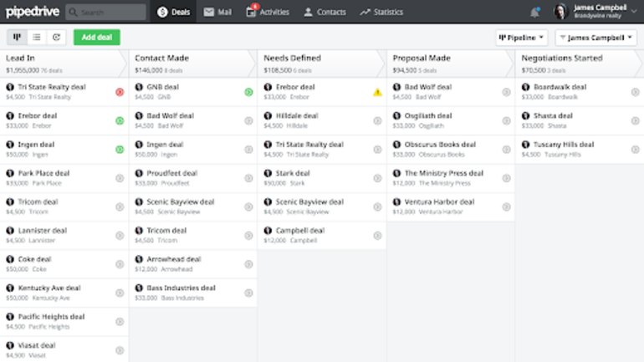Open the James Campbell filter dropdown

(596, 38)
